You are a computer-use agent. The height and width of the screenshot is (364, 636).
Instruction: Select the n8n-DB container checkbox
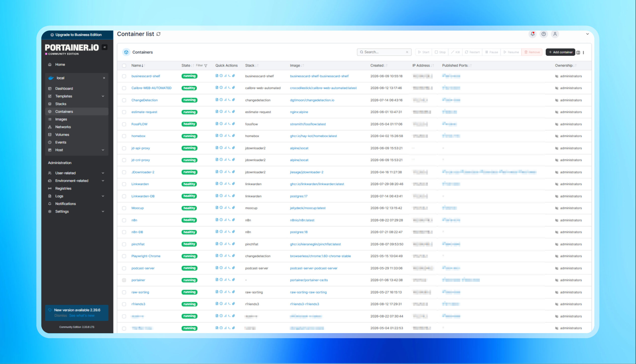(x=124, y=232)
